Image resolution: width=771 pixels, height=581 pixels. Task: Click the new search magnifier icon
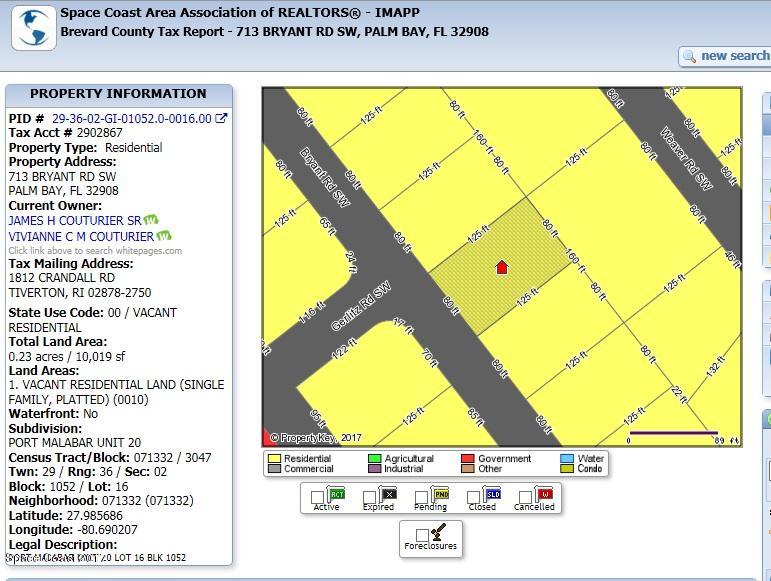(x=689, y=57)
